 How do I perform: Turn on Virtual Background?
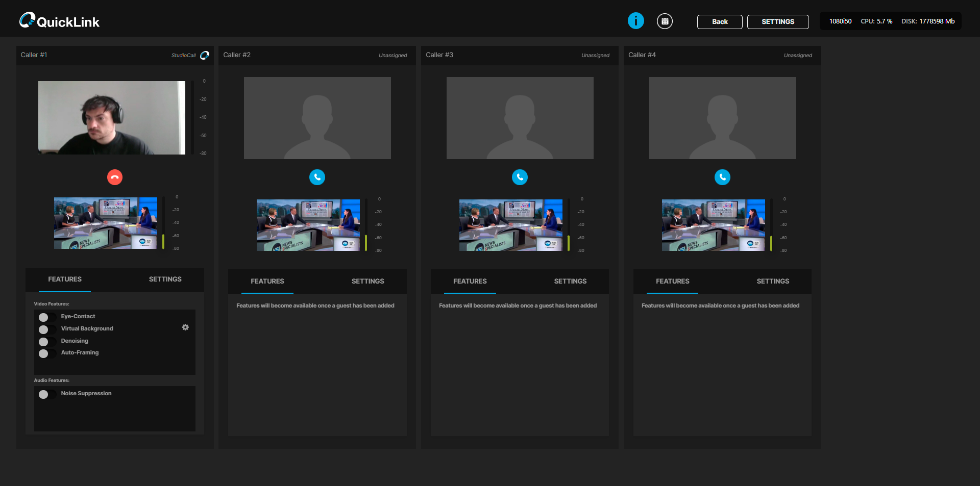click(x=46, y=329)
